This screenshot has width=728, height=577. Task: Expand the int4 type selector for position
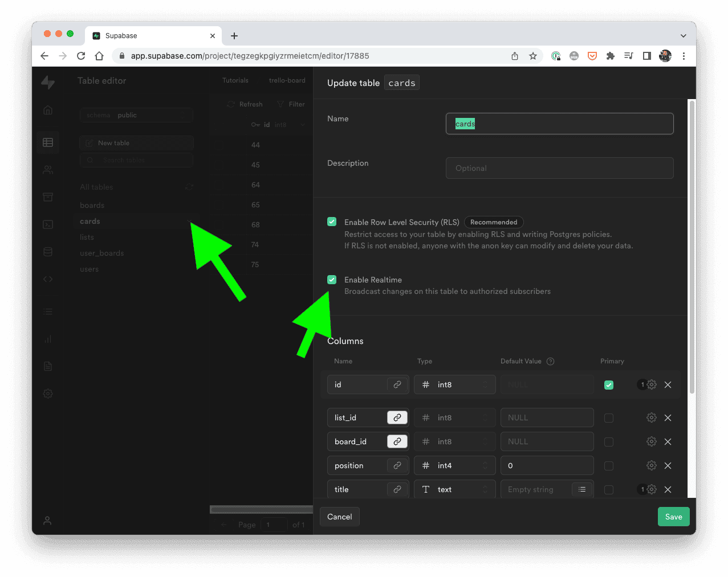pos(454,465)
